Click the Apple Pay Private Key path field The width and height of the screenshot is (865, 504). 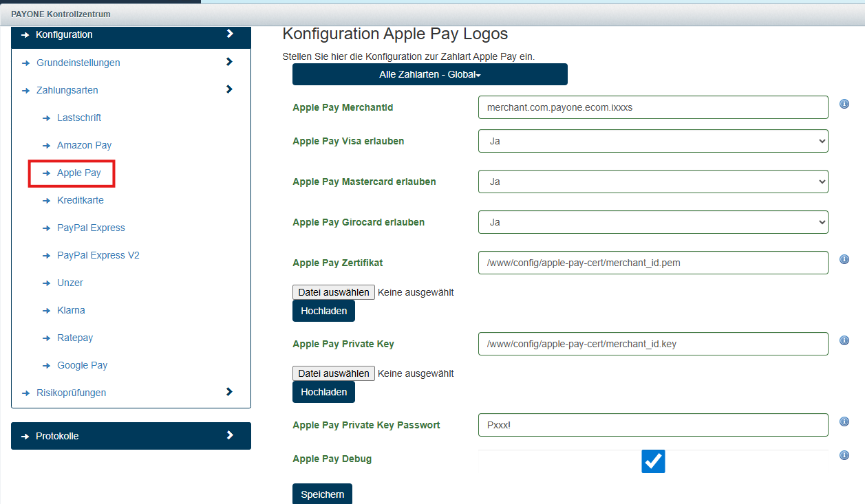653,344
